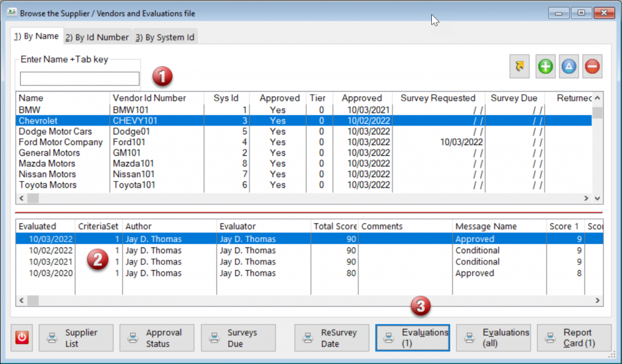Viewport: 622px width, 364px height.
Task: Print the Surveys Due report
Action: (x=238, y=338)
